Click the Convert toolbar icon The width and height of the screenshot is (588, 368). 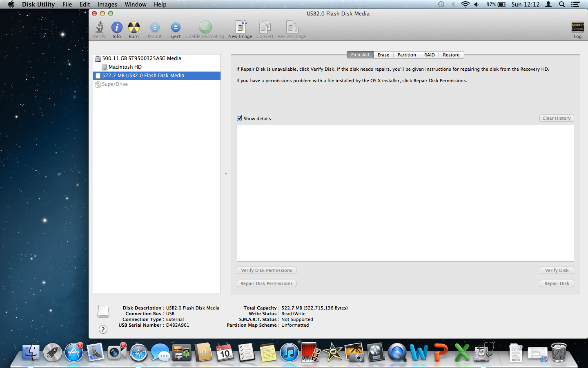click(265, 27)
